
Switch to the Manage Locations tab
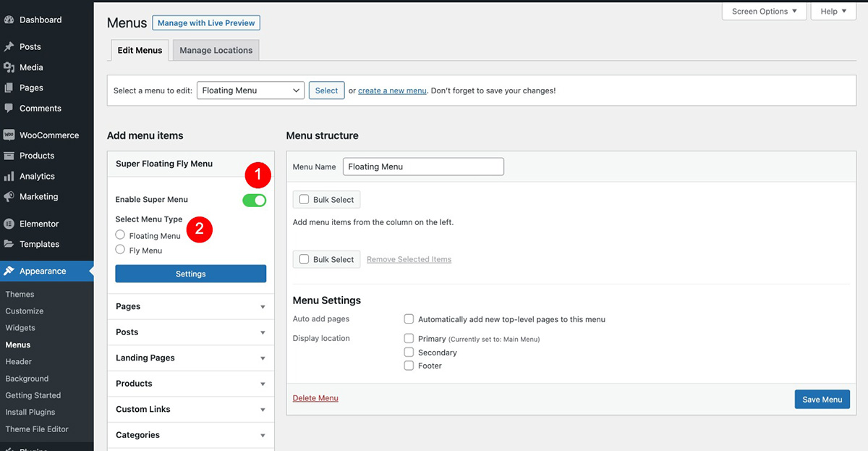(216, 50)
